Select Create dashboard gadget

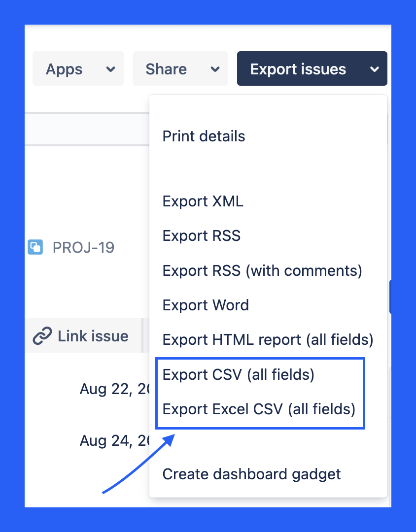[x=251, y=474]
